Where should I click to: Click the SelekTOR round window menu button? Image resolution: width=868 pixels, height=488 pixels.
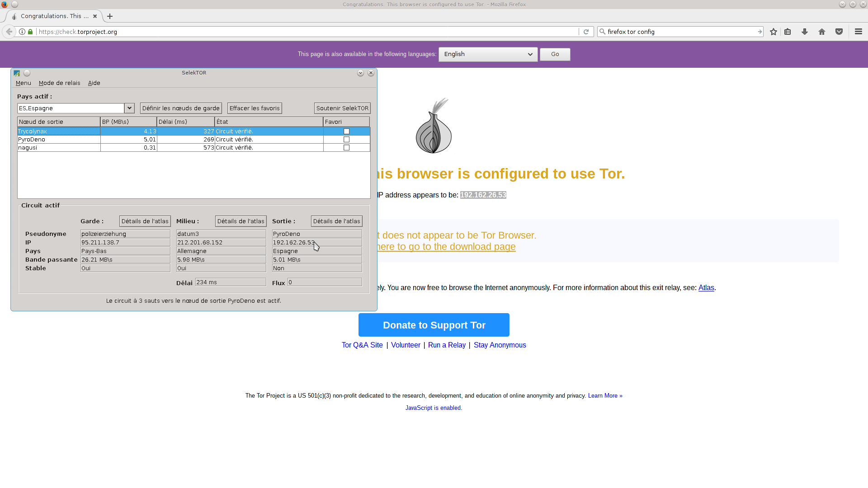tap(27, 73)
